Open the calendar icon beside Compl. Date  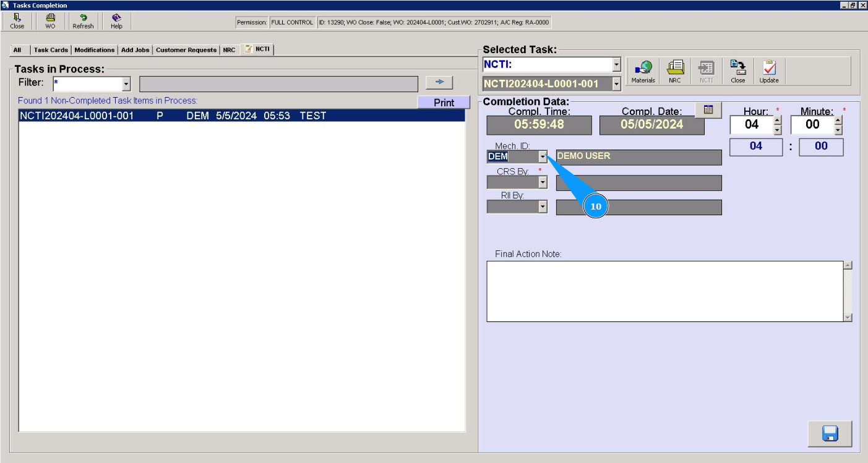(708, 110)
